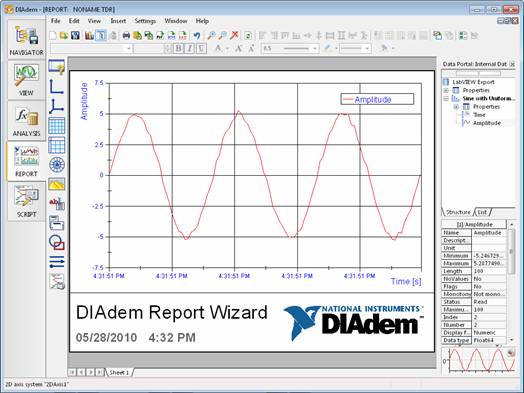Choose the 2D table tool
The height and width of the screenshot is (393, 524).
56,126
